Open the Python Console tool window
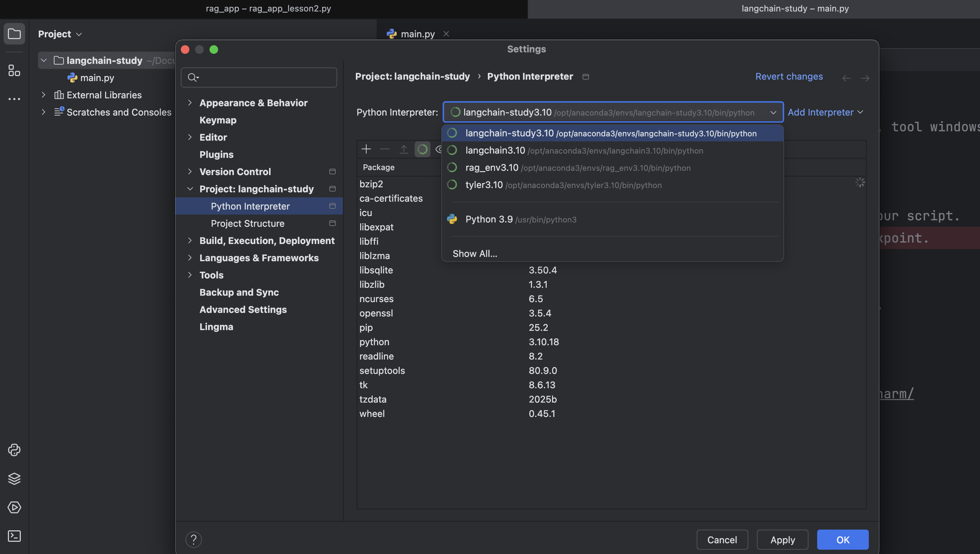 coord(14,450)
